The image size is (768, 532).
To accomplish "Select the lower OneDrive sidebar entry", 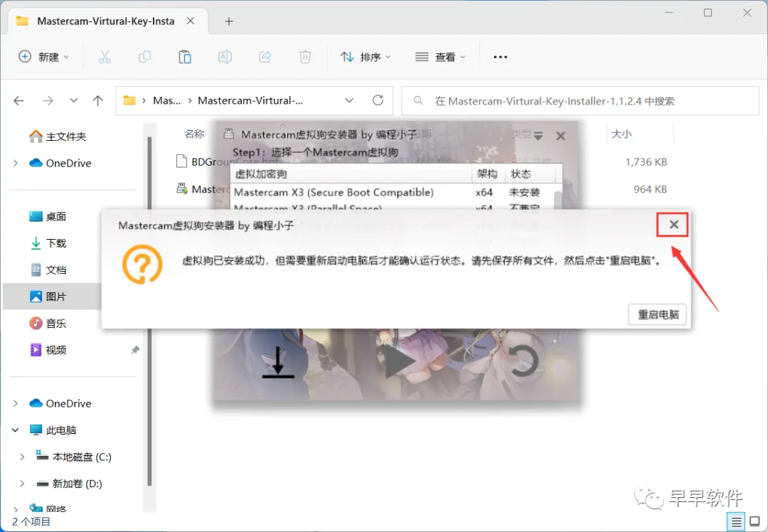I will click(60, 403).
